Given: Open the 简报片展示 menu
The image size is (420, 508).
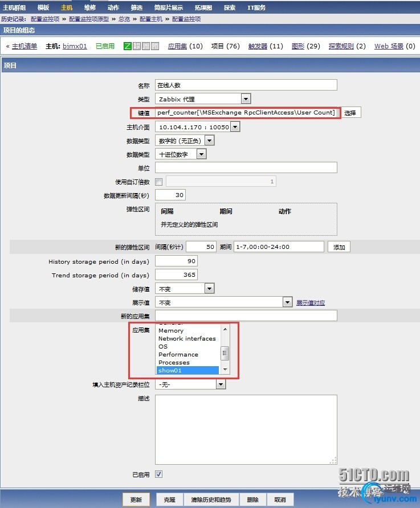Looking at the screenshot, I should [169, 7].
